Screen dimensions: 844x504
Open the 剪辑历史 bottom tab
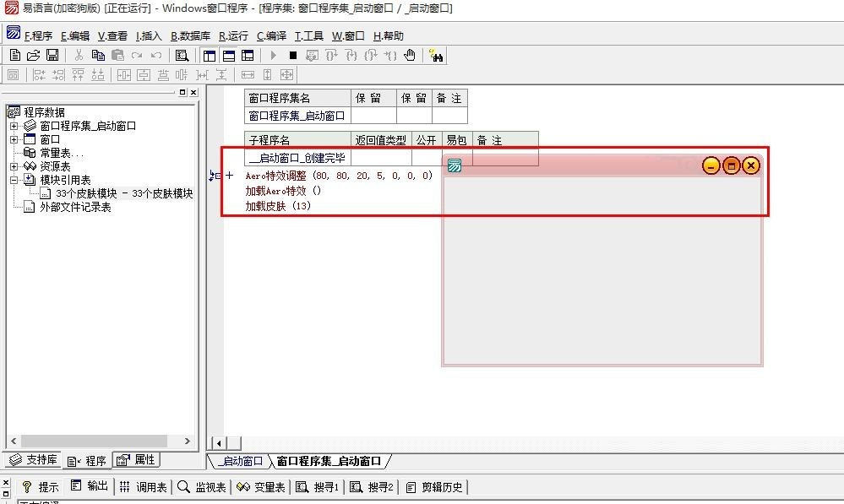point(434,487)
